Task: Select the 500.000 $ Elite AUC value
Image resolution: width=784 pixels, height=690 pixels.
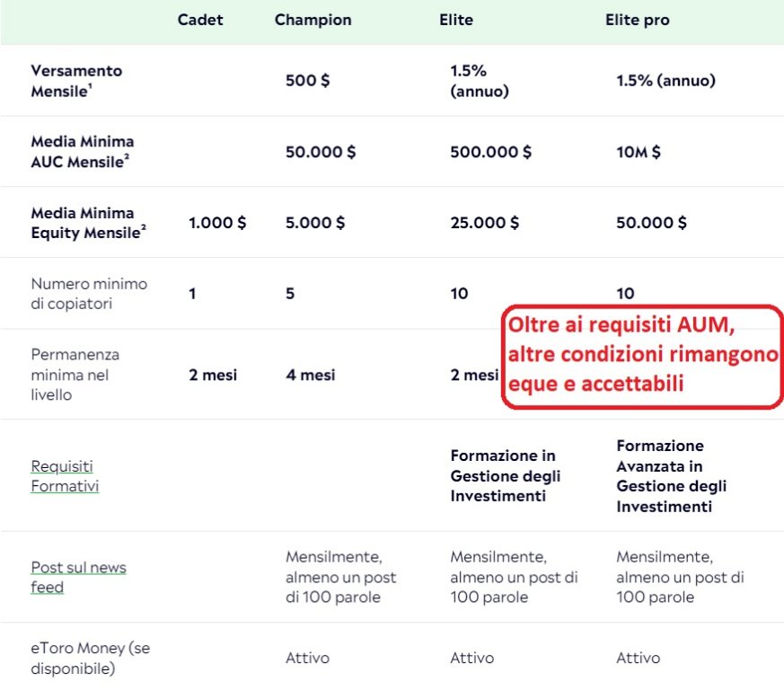Action: pyautogui.click(x=490, y=152)
